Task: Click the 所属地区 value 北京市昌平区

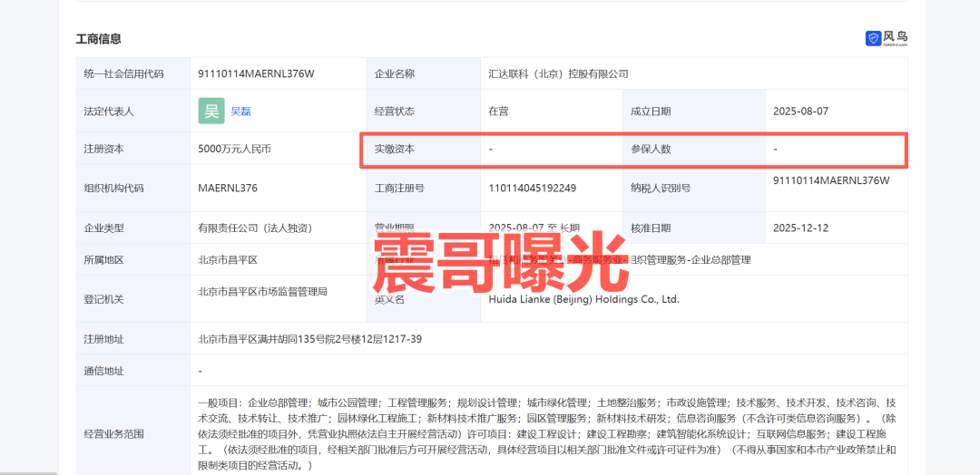Action: coord(228,260)
